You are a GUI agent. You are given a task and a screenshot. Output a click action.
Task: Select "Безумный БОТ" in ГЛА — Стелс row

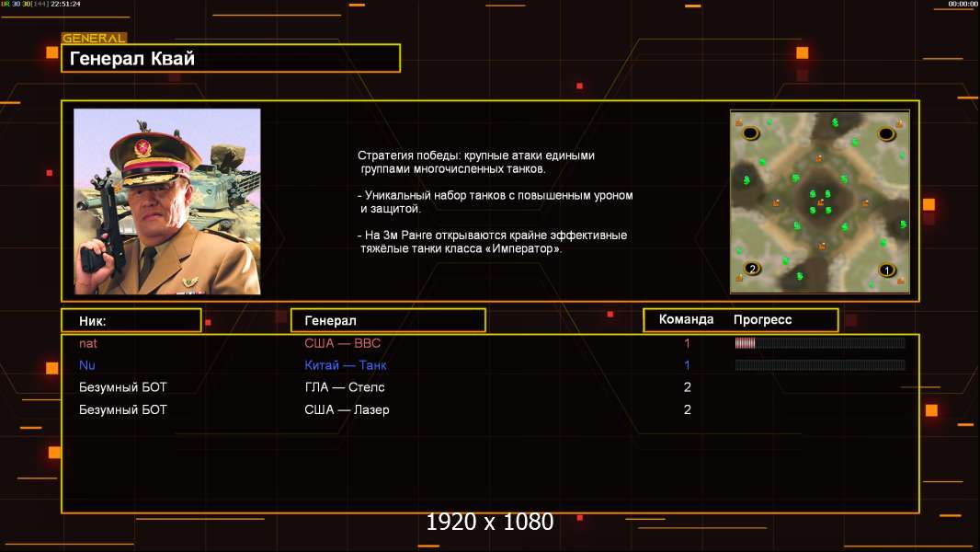click(122, 387)
